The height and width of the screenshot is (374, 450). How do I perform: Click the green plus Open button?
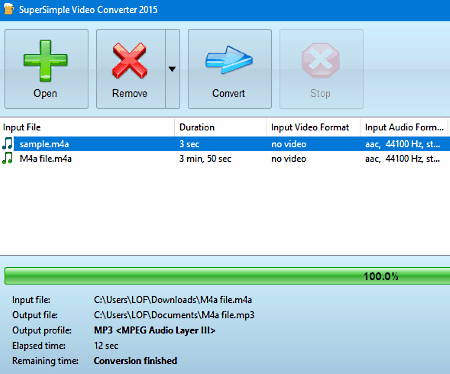coord(46,69)
